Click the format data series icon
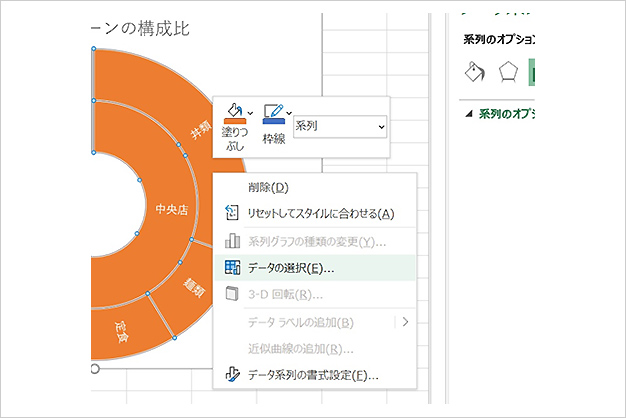The height and width of the screenshot is (418, 626). tap(232, 376)
